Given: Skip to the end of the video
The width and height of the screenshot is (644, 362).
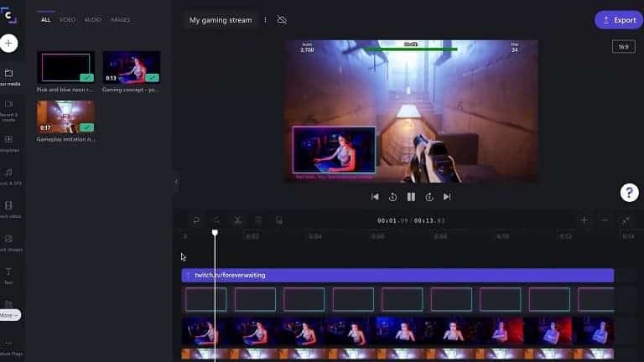Looking at the screenshot, I should click(447, 197).
